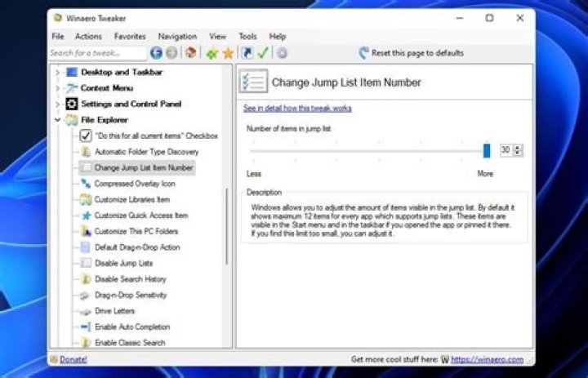The image size is (588, 378).
Task: Select the "Do this for all current items" Checkbox tweak
Action: [x=156, y=136]
